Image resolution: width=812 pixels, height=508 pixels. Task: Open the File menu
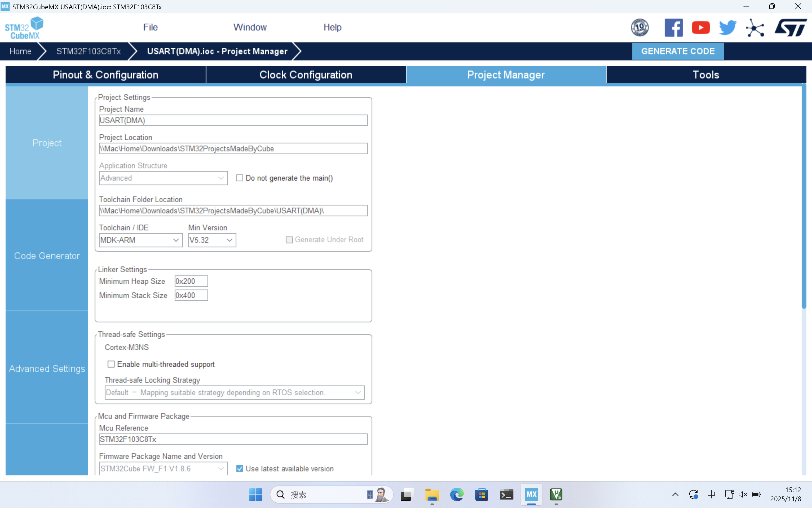tap(150, 27)
